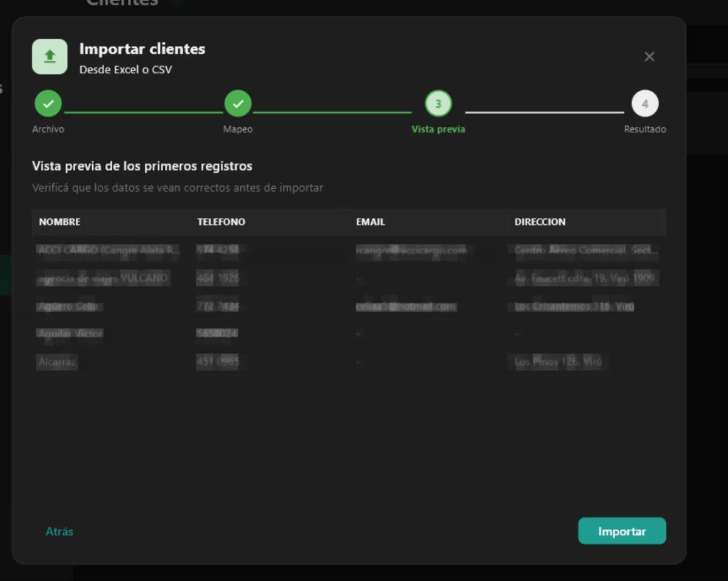Select the step 3 Vista previa circle
Image resolution: width=728 pixels, height=581 pixels.
click(x=438, y=104)
